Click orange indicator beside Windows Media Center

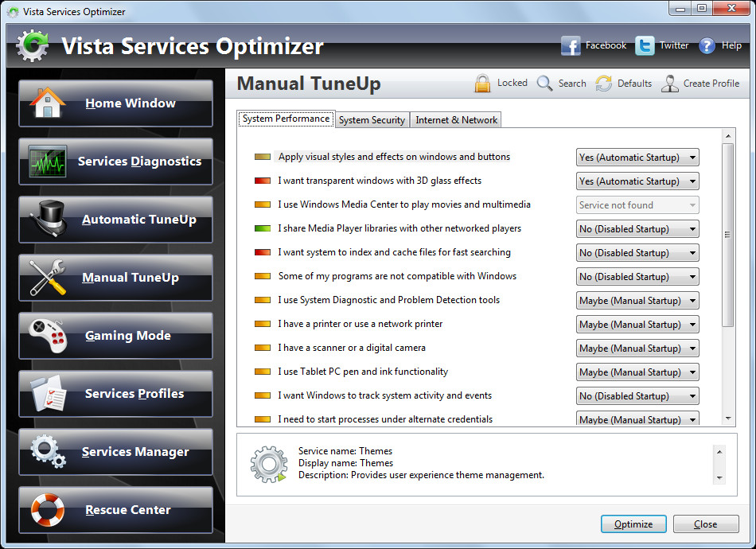(263, 204)
